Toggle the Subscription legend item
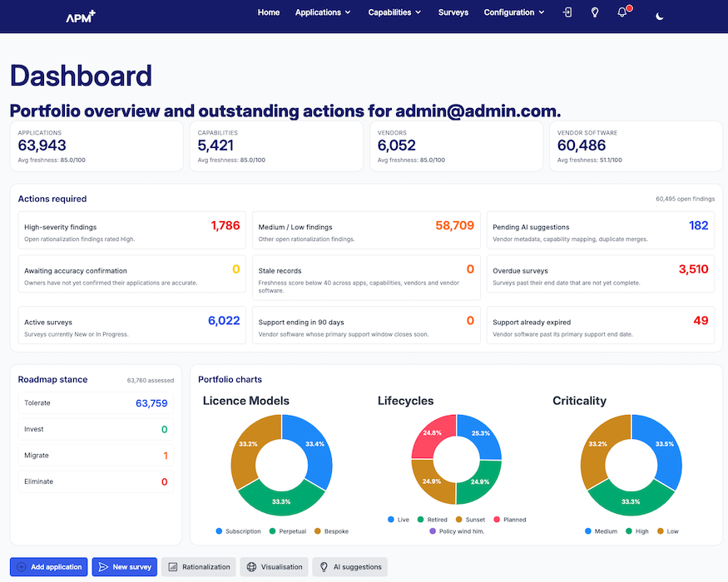Screen dimensions: 728x582 point(238,531)
